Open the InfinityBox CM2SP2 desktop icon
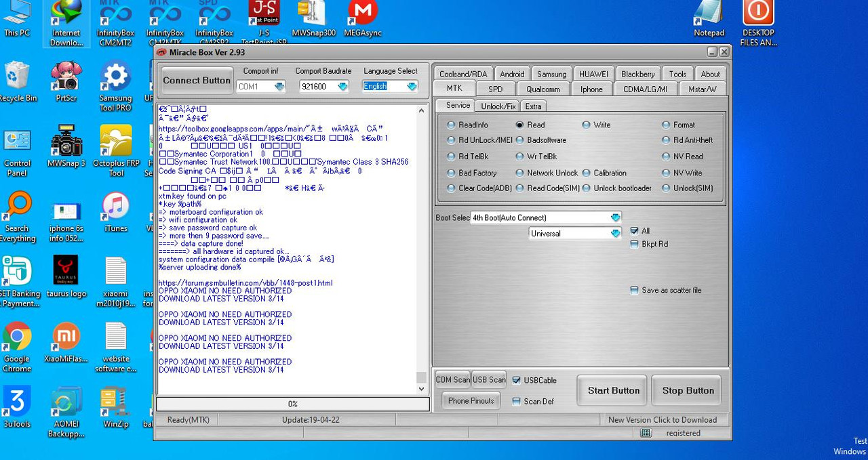 (214, 23)
